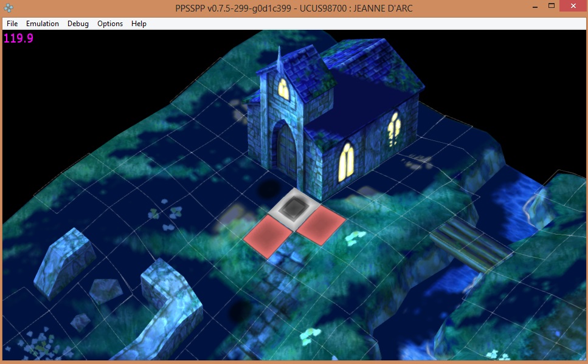The height and width of the screenshot is (364, 588).
Task: Open the Help menu
Action: (139, 24)
